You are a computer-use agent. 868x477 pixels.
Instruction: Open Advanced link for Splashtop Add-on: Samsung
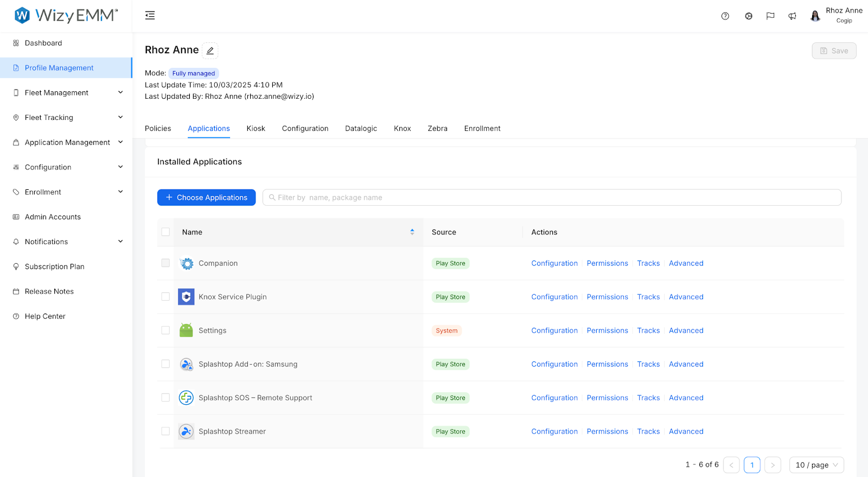click(x=686, y=364)
